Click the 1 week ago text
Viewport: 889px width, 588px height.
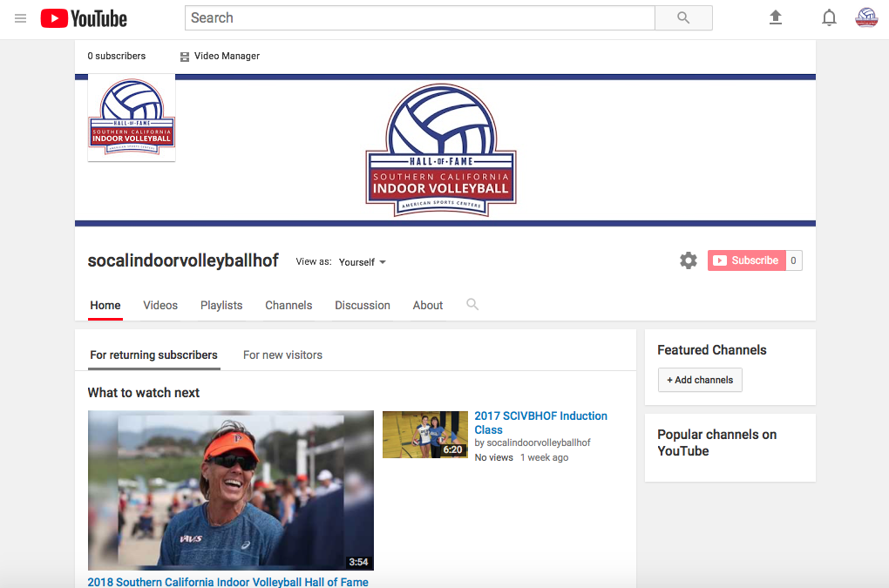point(544,457)
